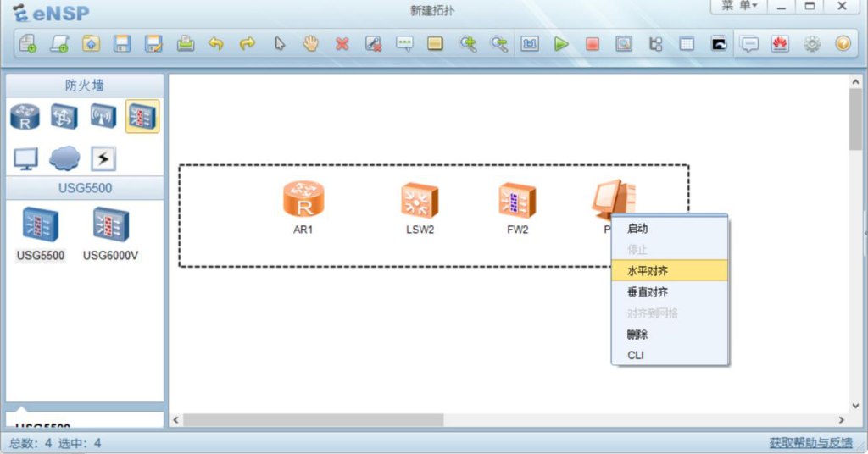Show the grid toolbar icon
The image size is (868, 454).
point(687,44)
